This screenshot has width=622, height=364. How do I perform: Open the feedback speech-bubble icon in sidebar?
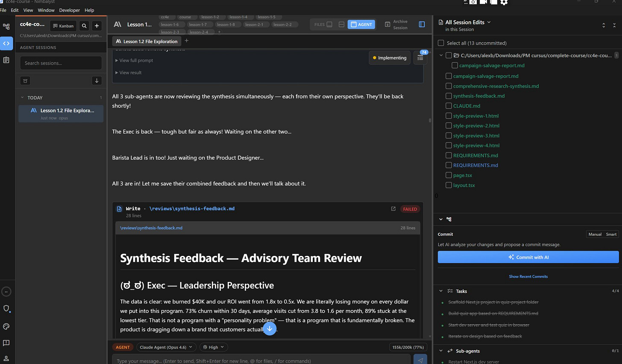coord(6,343)
